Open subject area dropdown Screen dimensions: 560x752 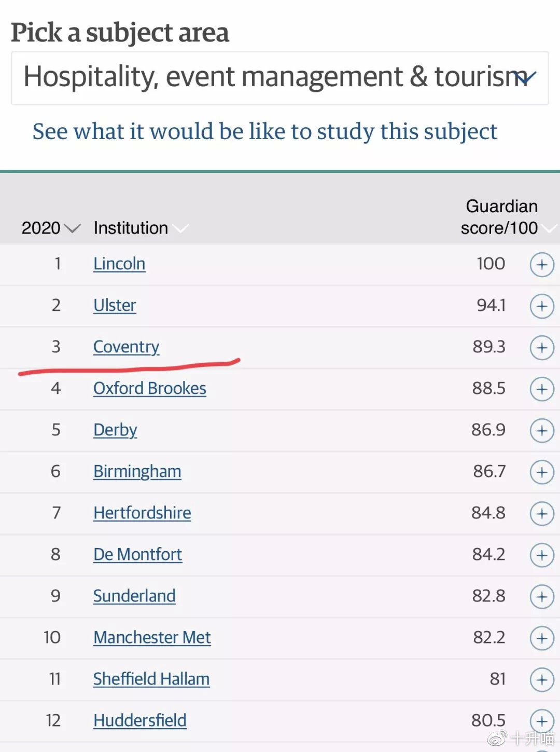[280, 78]
